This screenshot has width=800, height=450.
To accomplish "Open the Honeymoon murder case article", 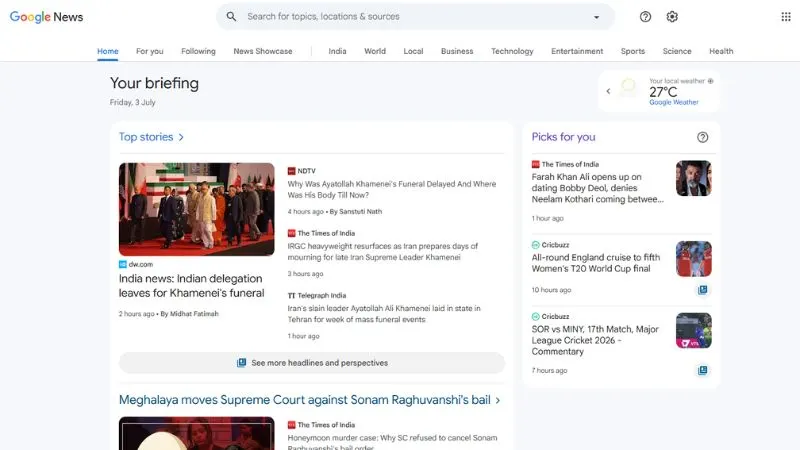I will click(392, 441).
